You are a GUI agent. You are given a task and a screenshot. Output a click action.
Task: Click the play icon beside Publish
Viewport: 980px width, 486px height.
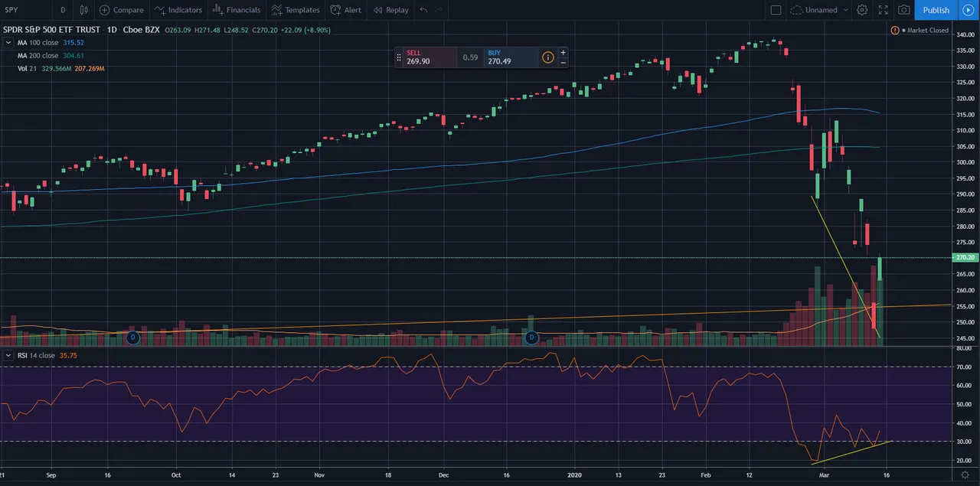click(968, 10)
